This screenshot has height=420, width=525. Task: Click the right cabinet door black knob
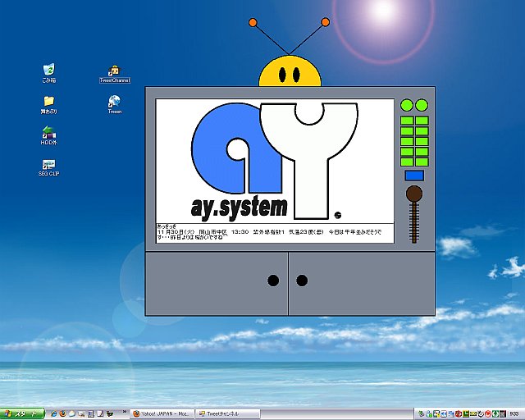tap(302, 281)
